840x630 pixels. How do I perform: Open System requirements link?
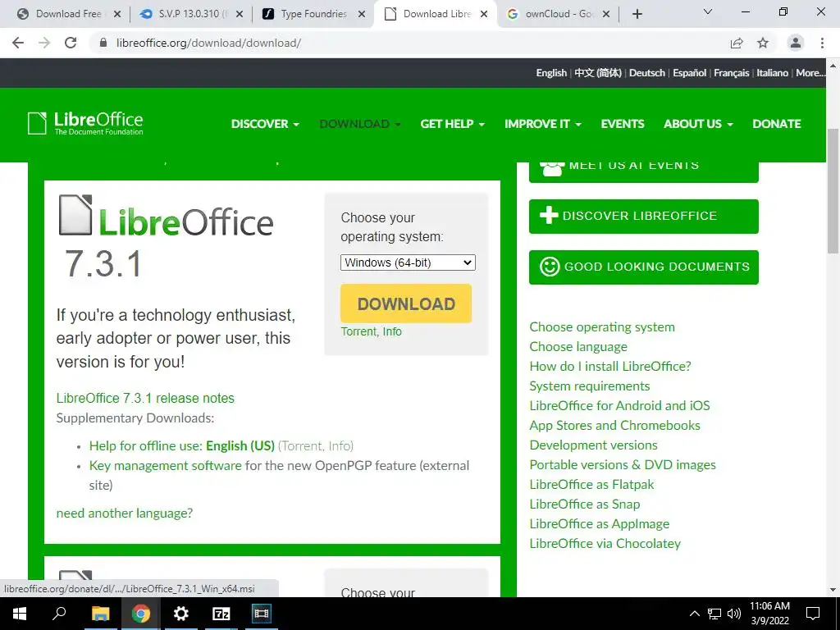pos(589,386)
